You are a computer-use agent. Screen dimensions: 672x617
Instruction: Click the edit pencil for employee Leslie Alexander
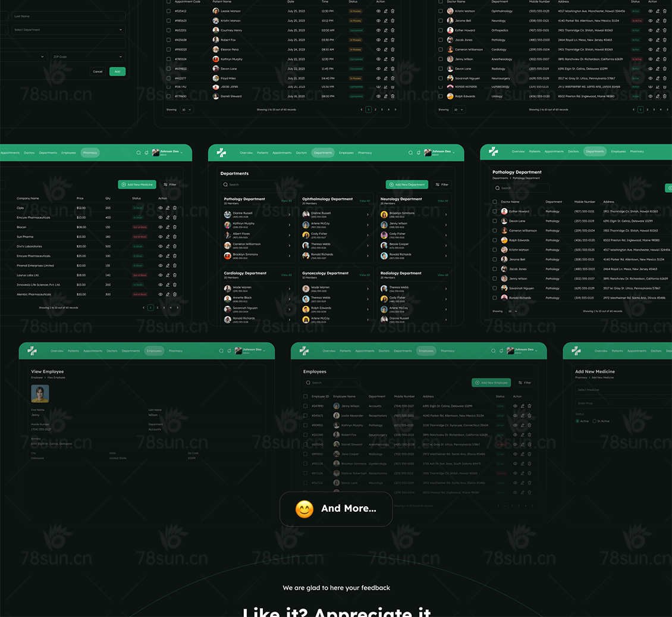(522, 416)
